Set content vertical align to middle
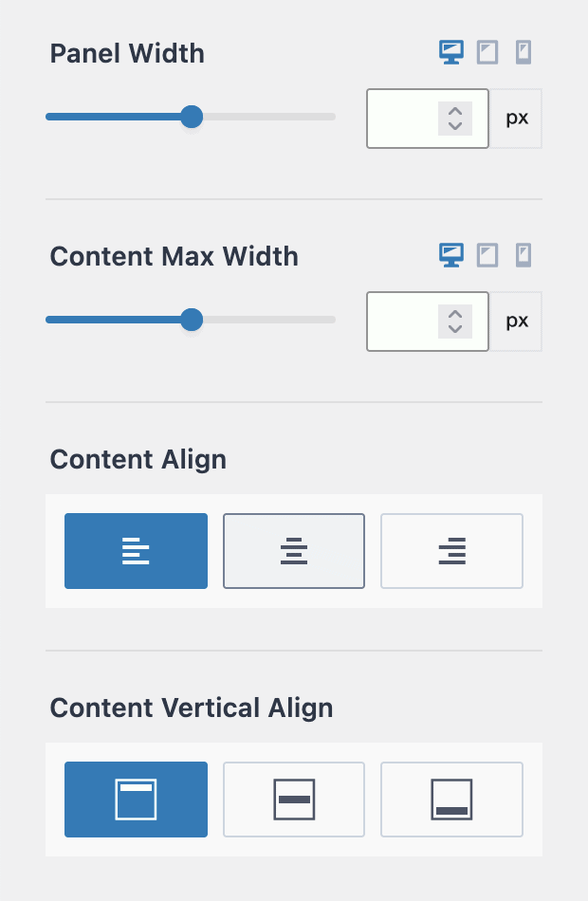588x901 pixels. [x=294, y=800]
